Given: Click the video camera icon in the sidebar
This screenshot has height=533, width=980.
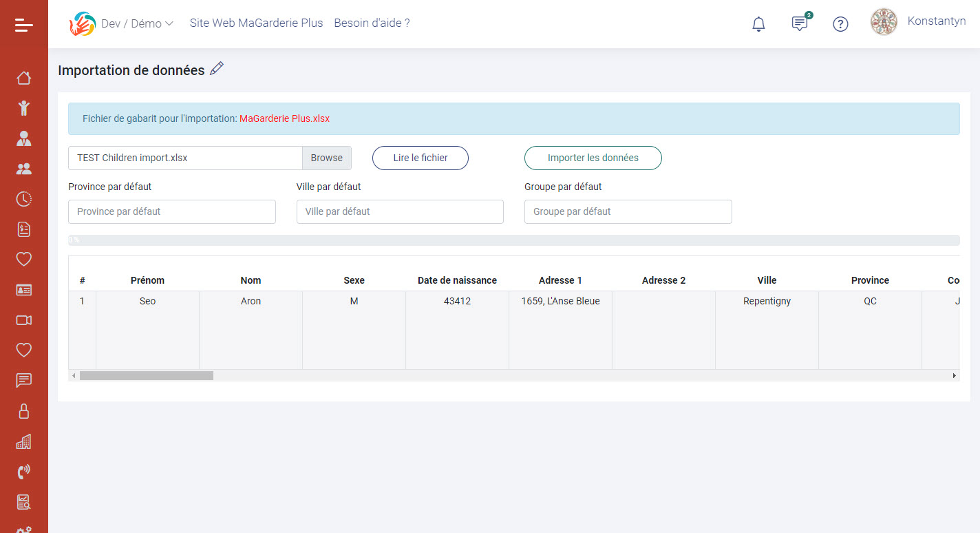Looking at the screenshot, I should pos(23,320).
